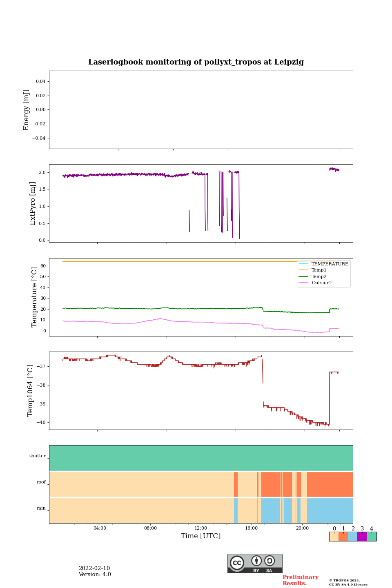Choose the magenta swatch labeled 3
The image size is (392, 588).
362,537
